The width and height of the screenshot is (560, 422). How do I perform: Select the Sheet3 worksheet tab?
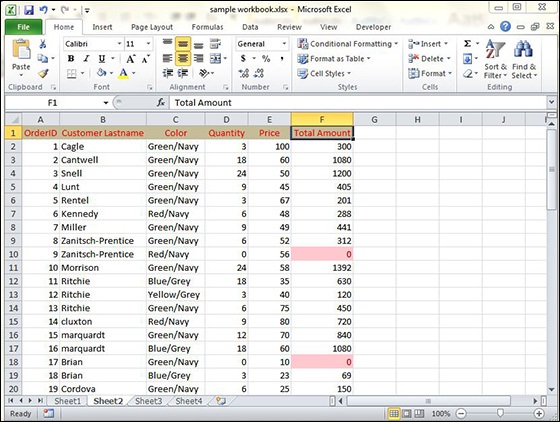(148, 401)
